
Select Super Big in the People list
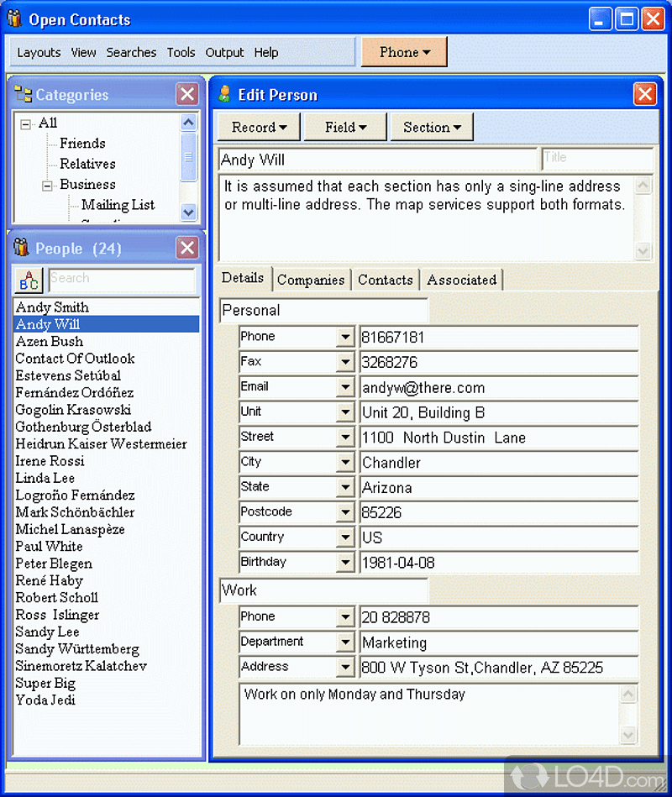pos(106,683)
